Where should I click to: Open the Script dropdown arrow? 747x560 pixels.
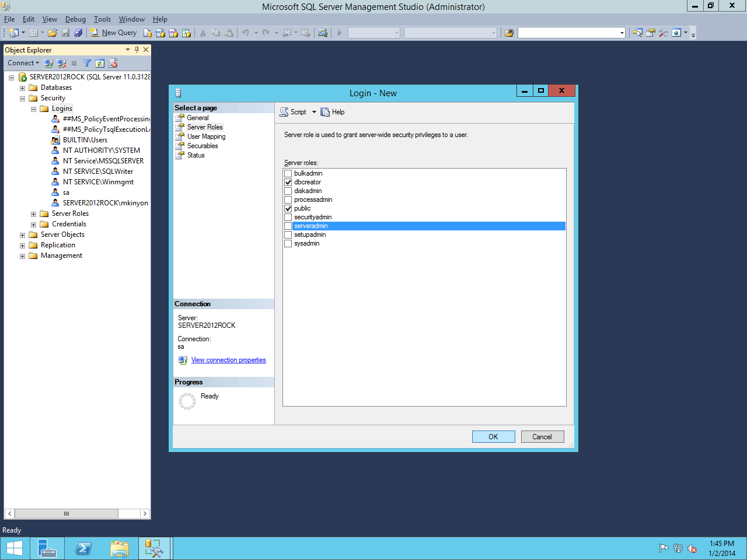tap(314, 112)
